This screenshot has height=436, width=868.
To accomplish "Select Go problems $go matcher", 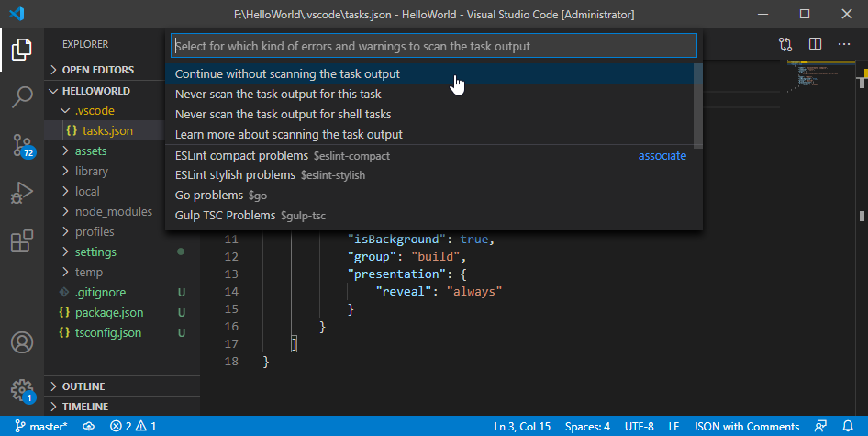I will coord(429,195).
